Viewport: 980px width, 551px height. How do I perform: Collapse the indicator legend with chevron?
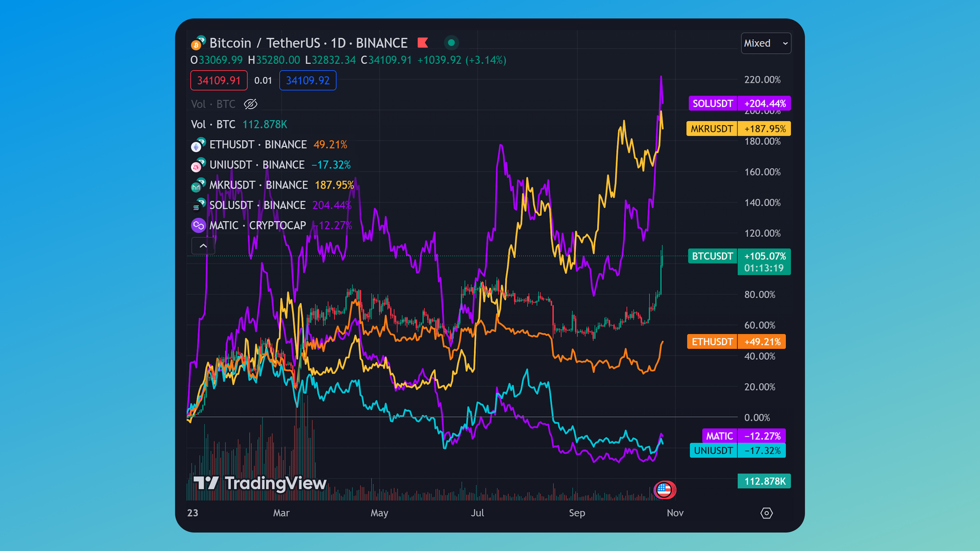203,246
